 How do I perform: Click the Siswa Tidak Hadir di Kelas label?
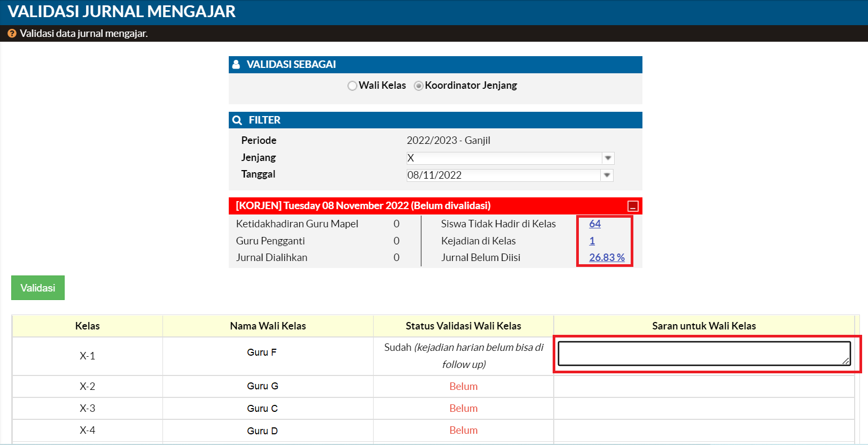pyautogui.click(x=498, y=224)
